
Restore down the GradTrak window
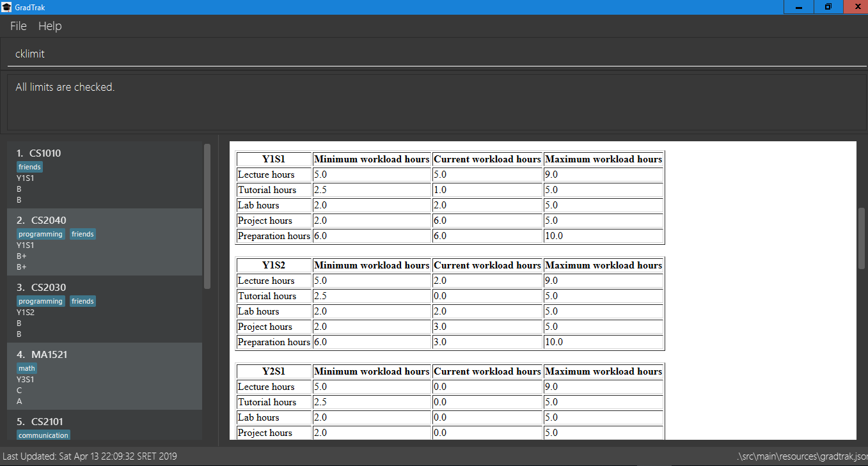tap(828, 7)
